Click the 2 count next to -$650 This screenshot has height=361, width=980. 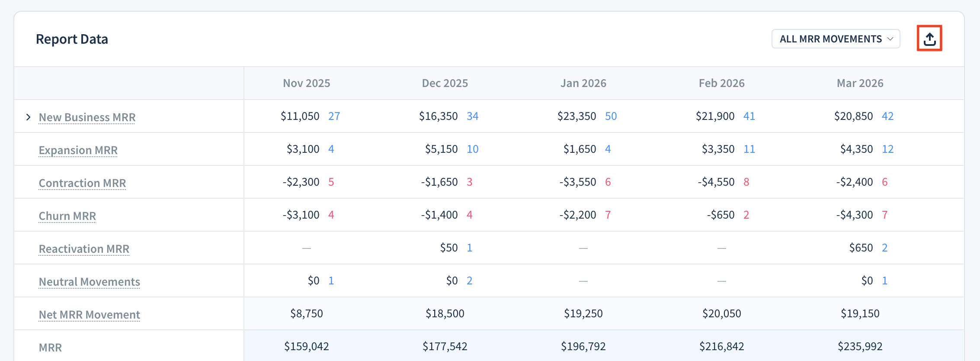coord(746,215)
